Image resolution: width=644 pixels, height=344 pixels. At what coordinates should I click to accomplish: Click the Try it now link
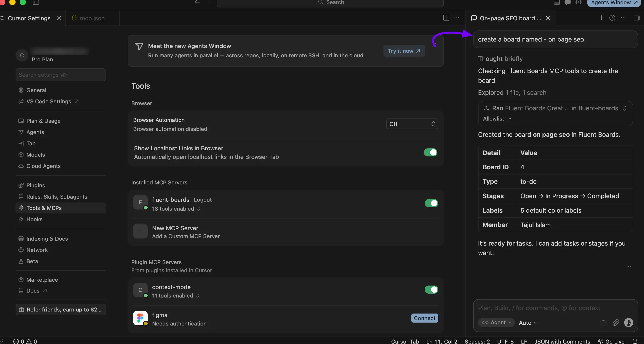pyautogui.click(x=404, y=51)
